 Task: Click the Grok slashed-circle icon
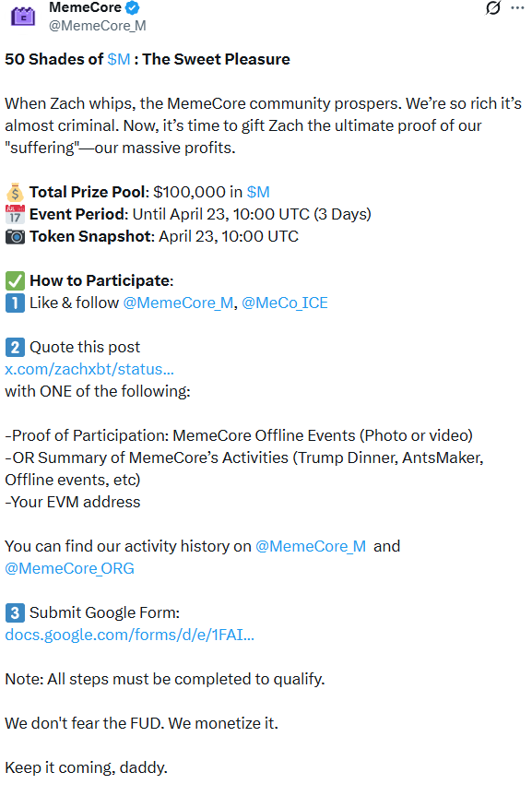[493, 7]
